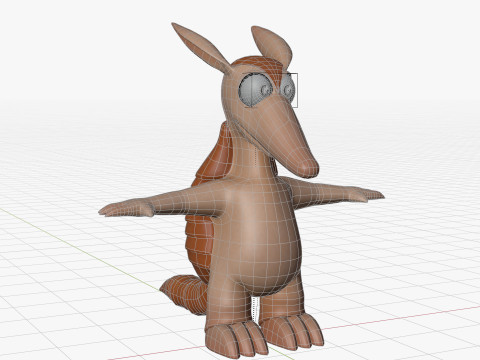The width and height of the screenshot is (480, 360).
Task: Select the armadillo's larger eye sphere
Action: 255,89
